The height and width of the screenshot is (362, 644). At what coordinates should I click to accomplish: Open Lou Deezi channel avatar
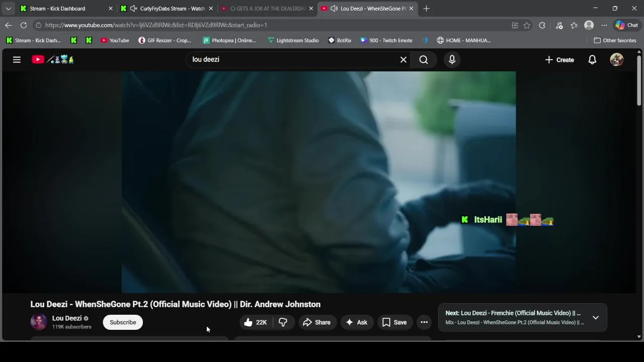click(39, 322)
